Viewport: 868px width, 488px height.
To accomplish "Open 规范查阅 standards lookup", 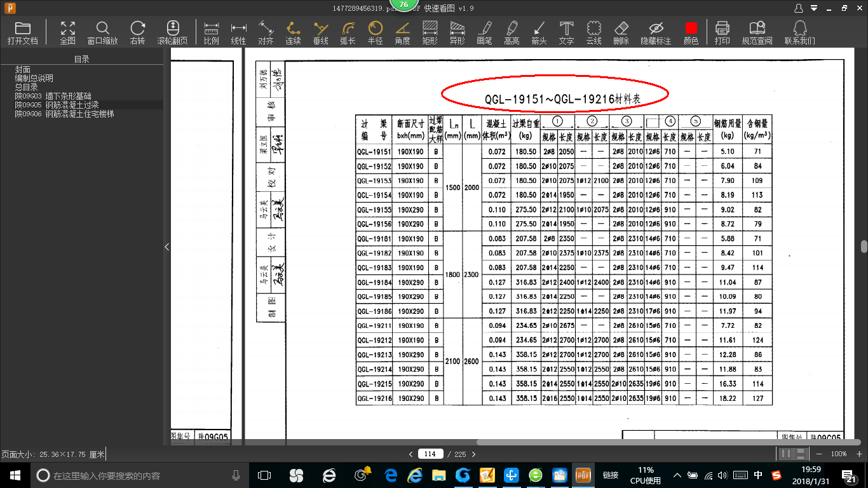I will (x=757, y=33).
